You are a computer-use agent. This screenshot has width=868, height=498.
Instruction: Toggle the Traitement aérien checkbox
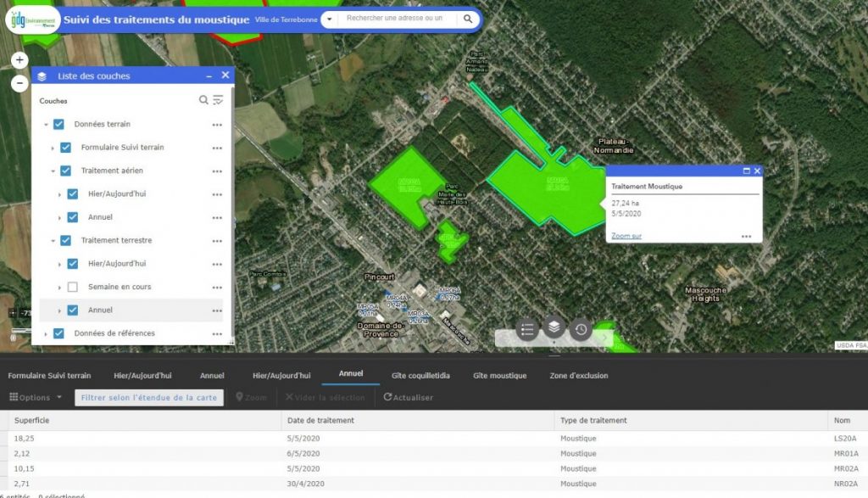point(65,171)
